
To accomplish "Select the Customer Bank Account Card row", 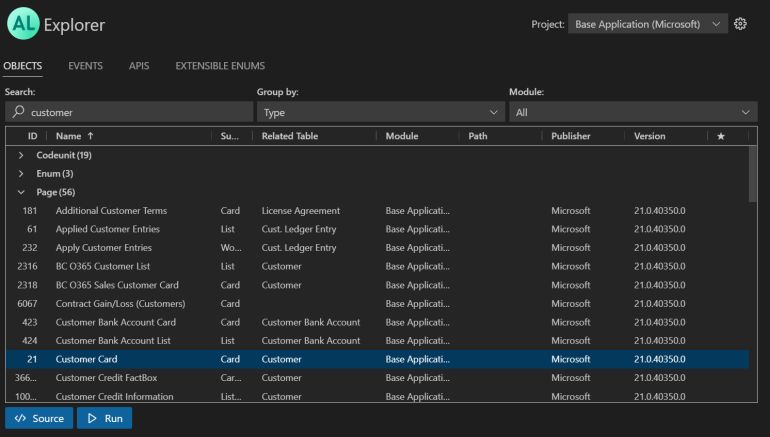I will [x=116, y=322].
